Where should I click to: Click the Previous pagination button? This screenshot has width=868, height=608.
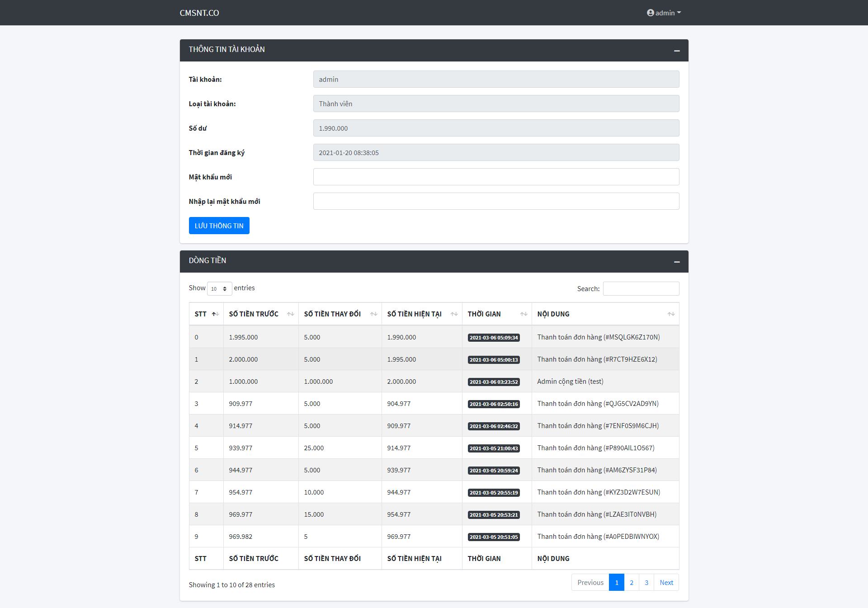(590, 582)
